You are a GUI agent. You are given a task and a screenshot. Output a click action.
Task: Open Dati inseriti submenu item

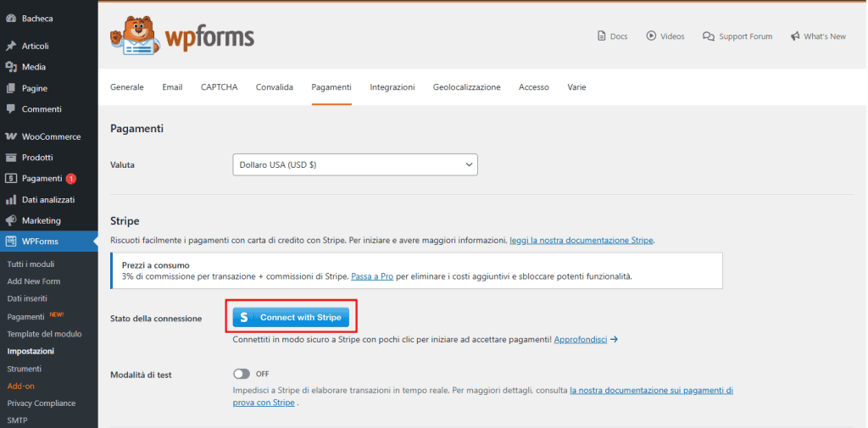pyautogui.click(x=27, y=298)
